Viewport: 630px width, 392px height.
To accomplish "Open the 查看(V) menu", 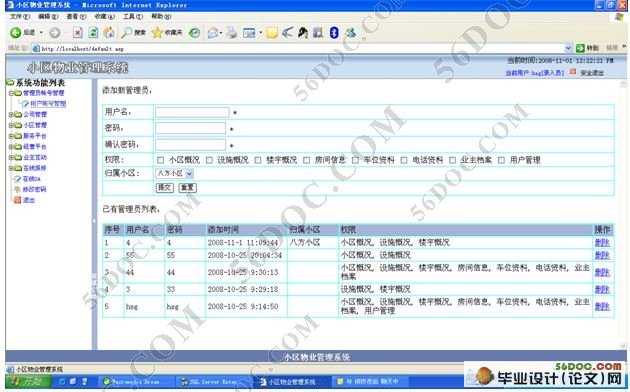I will (76, 16).
